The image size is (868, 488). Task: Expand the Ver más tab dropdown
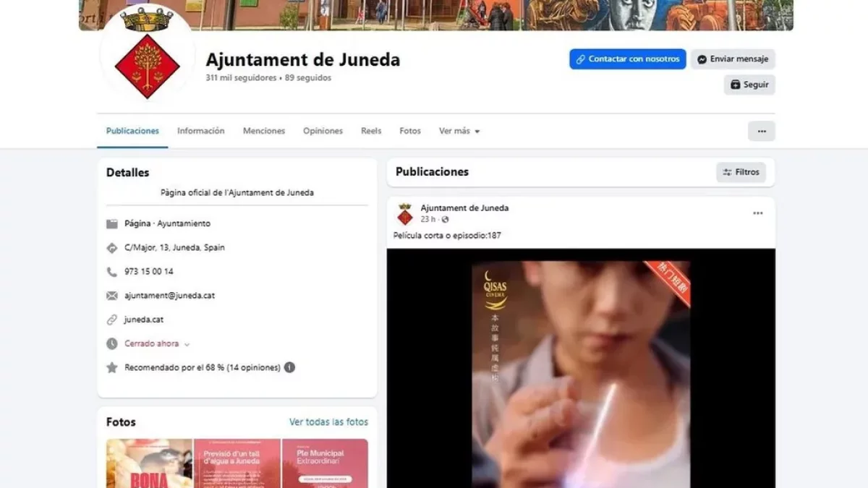pyautogui.click(x=459, y=131)
